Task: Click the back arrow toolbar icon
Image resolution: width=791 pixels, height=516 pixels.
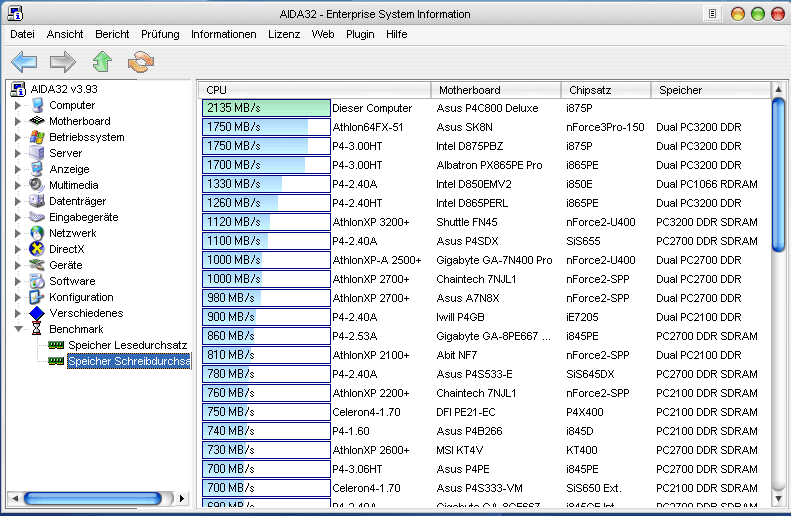Action: 24,62
